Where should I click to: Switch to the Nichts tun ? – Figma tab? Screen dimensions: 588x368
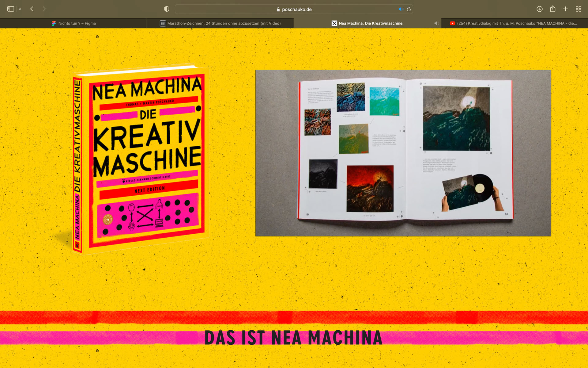(73, 23)
